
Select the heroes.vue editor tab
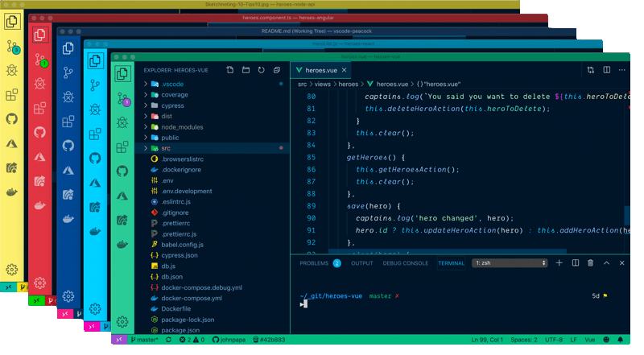[x=320, y=70]
